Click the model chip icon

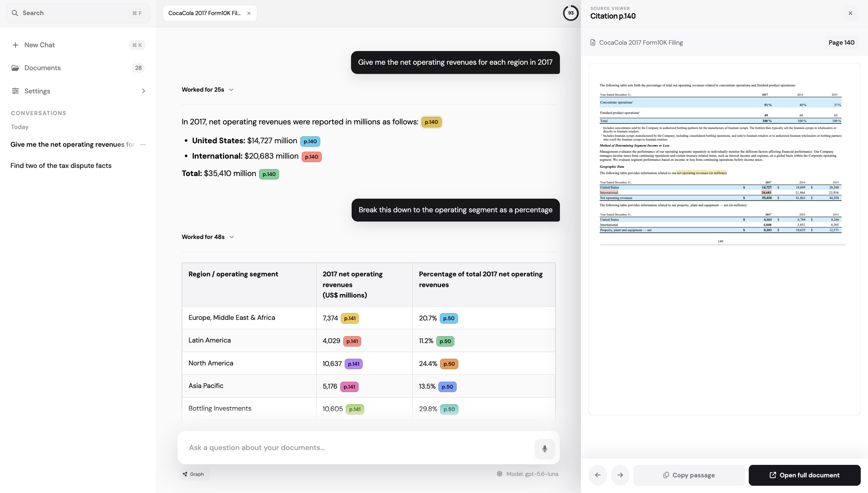(500, 474)
